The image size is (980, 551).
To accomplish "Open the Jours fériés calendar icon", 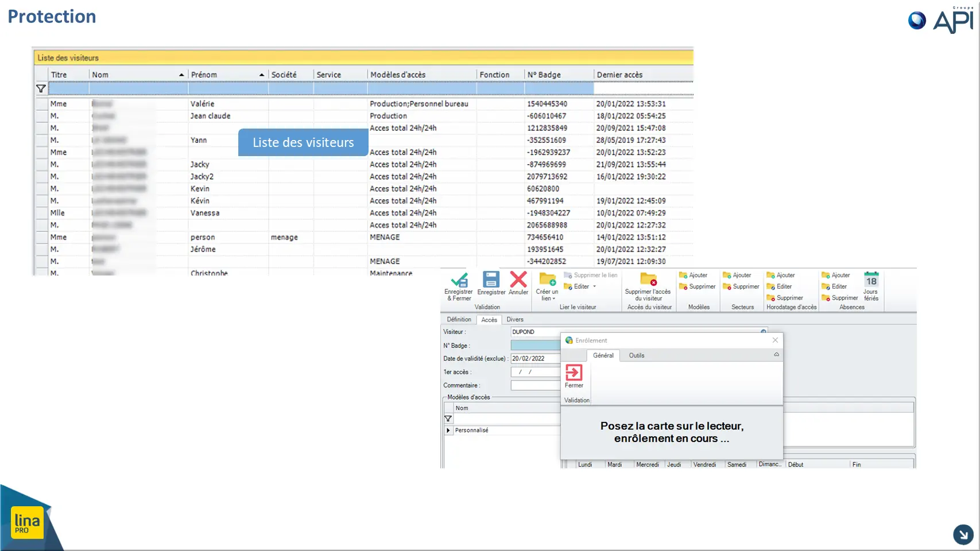I will click(x=871, y=280).
